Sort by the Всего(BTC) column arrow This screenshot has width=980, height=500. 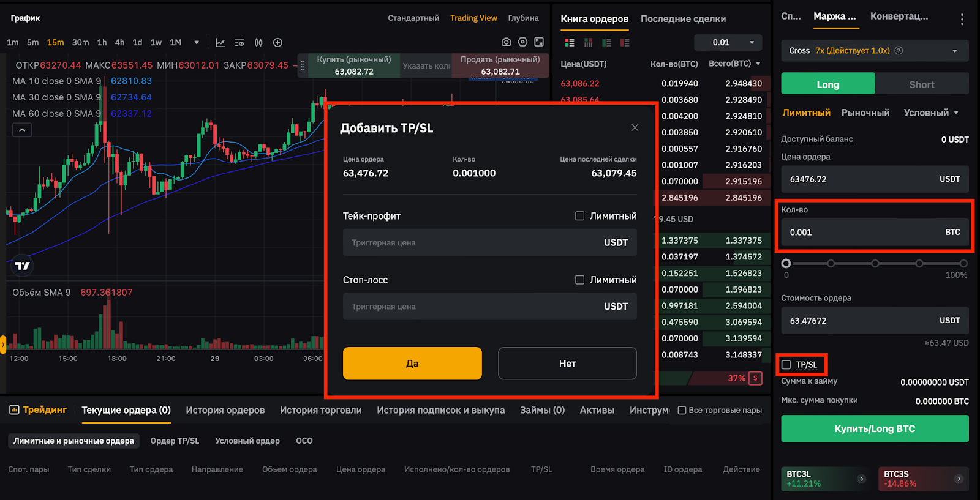pyautogui.click(x=758, y=64)
